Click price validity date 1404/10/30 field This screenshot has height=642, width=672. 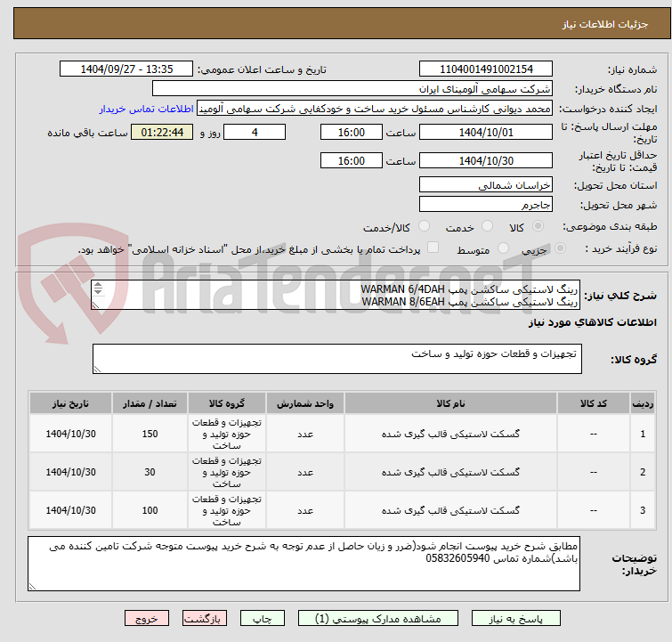pos(486,161)
